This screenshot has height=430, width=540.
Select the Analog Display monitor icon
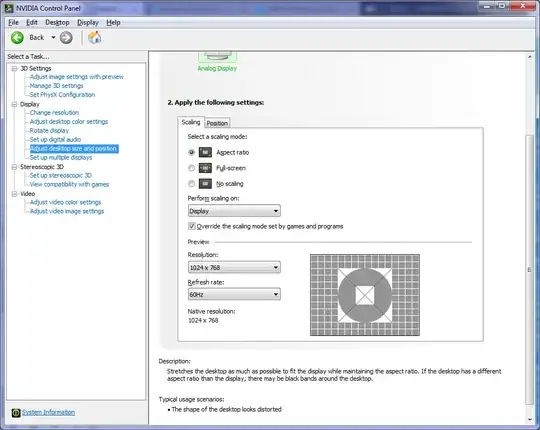point(217,57)
